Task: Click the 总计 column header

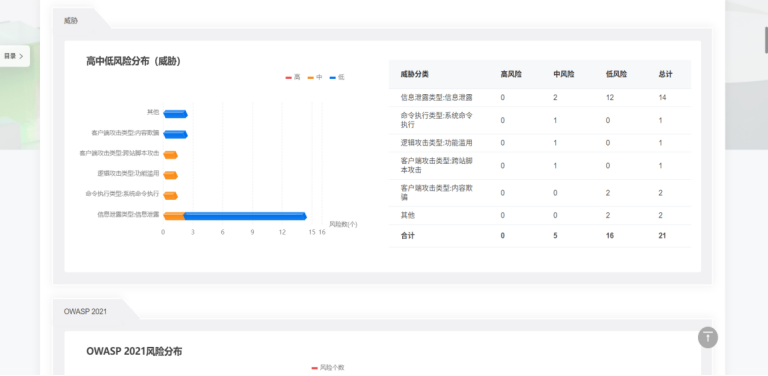Action: [x=666, y=74]
